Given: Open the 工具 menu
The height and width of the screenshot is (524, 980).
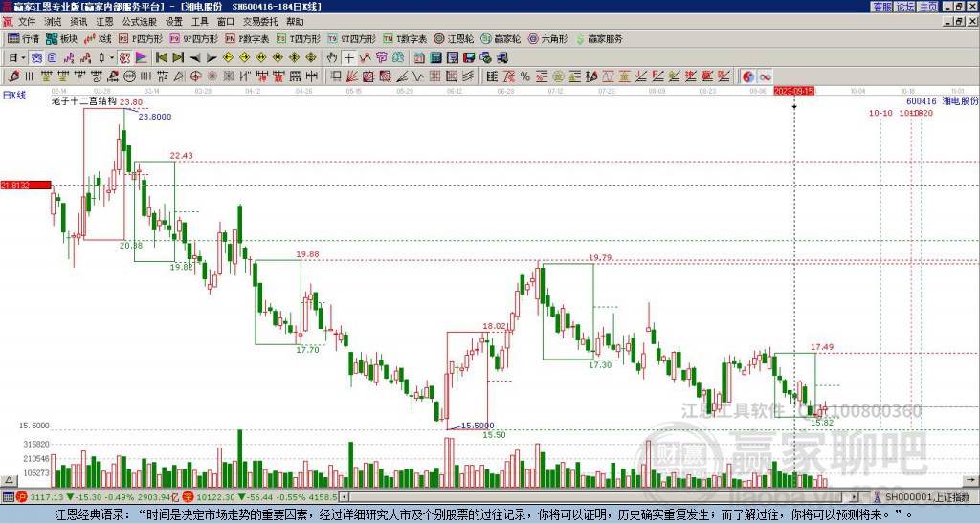Looking at the screenshot, I should pos(199,22).
